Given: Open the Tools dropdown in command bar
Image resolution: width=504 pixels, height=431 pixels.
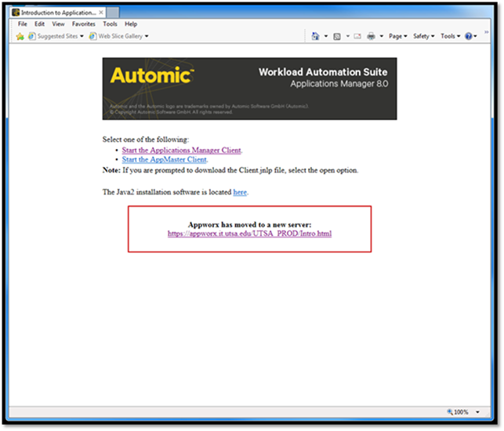Looking at the screenshot, I should click(x=450, y=36).
